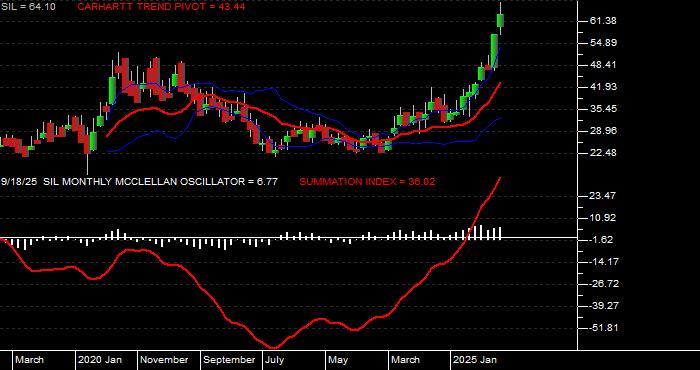700x370 pixels.
Task: Click the 'March' label just before '2020 Jan'
Action: [30, 360]
